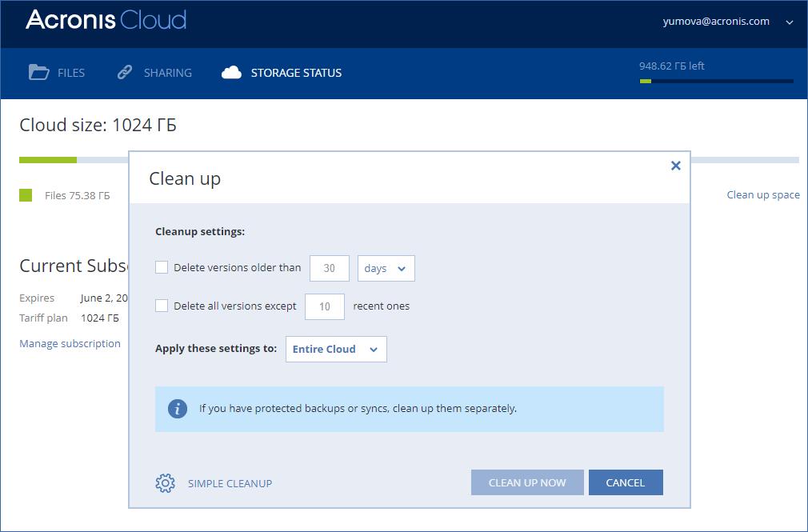Switch to SIMPLE CLEANUP mode
The image size is (808, 532).
230,483
